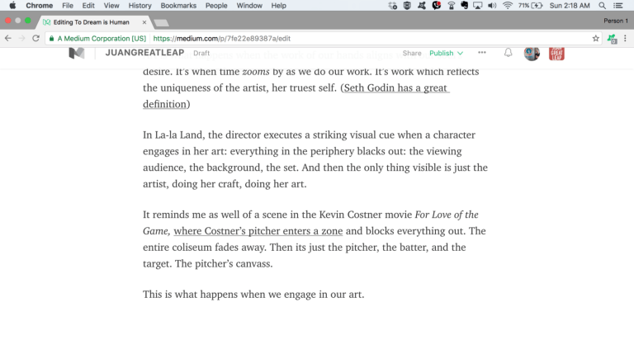
Task: Open the History menu
Action: click(x=140, y=6)
